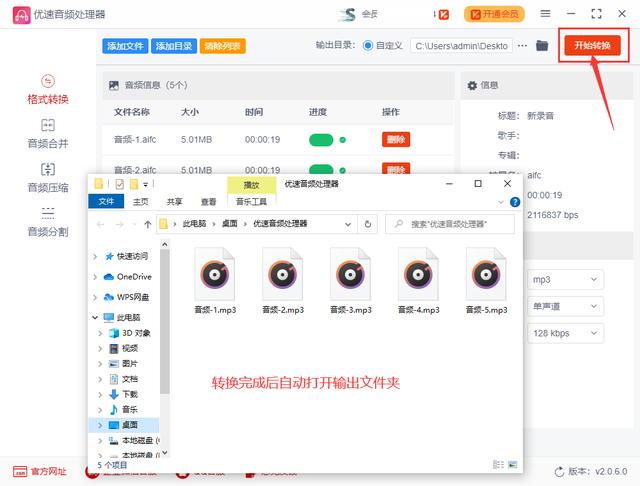The width and height of the screenshot is (640, 486).
Task: Click the 开始转换 start conversion button
Action: tap(592, 45)
